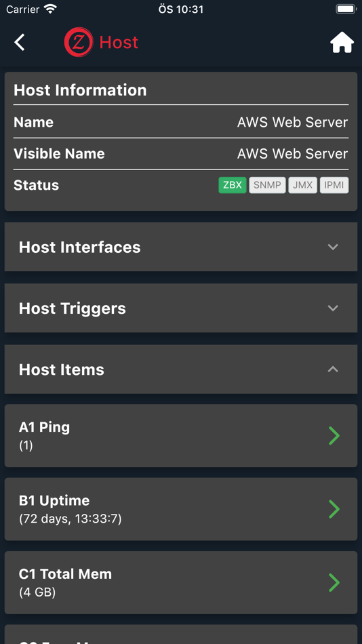Viewport: 362px width, 644px height.
Task: Select the Name value AWS Web Server
Action: (x=293, y=122)
